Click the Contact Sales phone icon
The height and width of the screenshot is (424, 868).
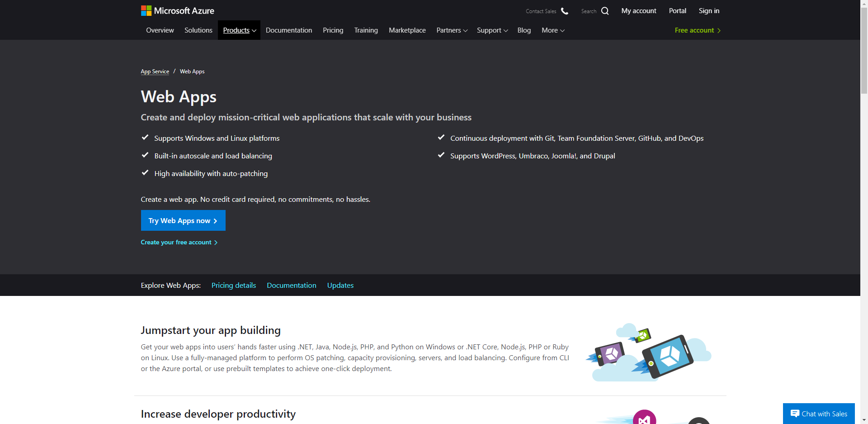(x=564, y=11)
